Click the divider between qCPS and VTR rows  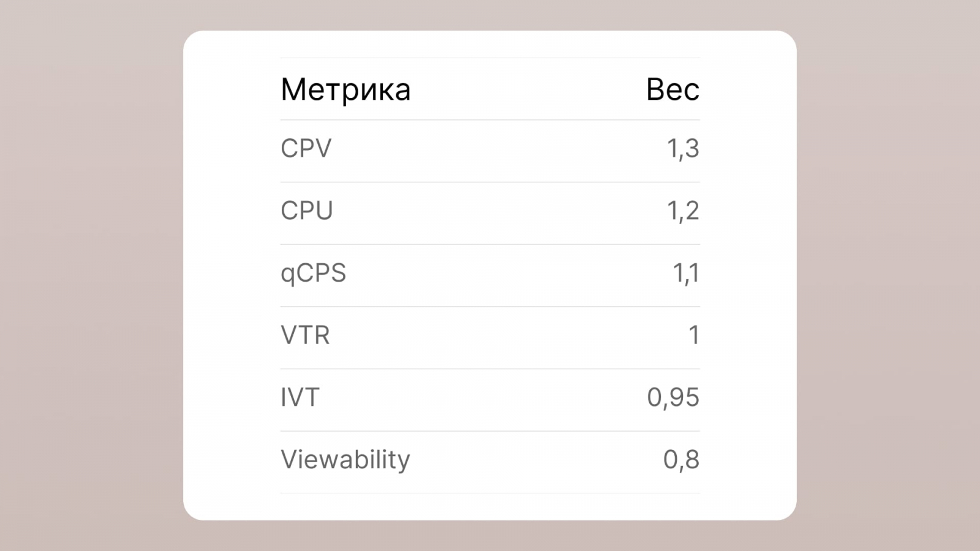[x=490, y=307]
